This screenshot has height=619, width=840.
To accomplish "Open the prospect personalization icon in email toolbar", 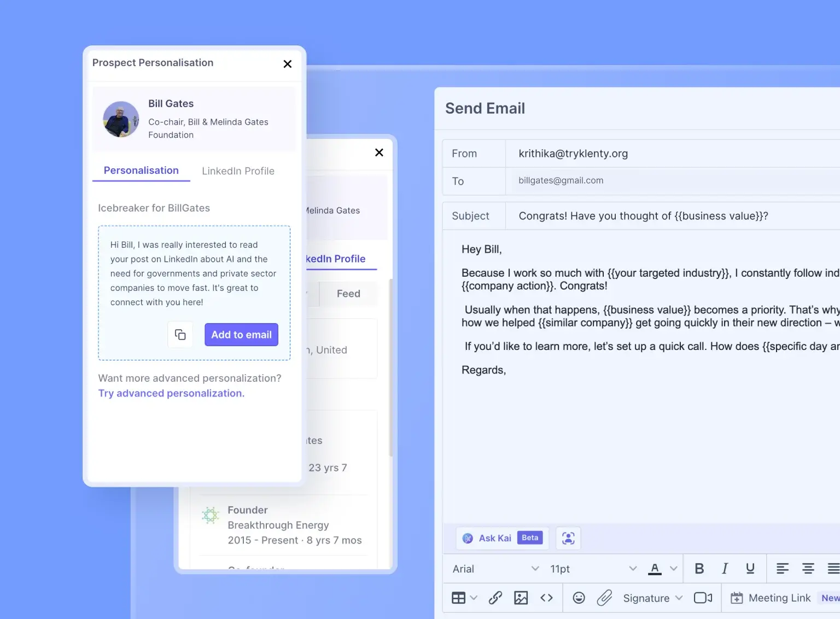I will pos(568,538).
